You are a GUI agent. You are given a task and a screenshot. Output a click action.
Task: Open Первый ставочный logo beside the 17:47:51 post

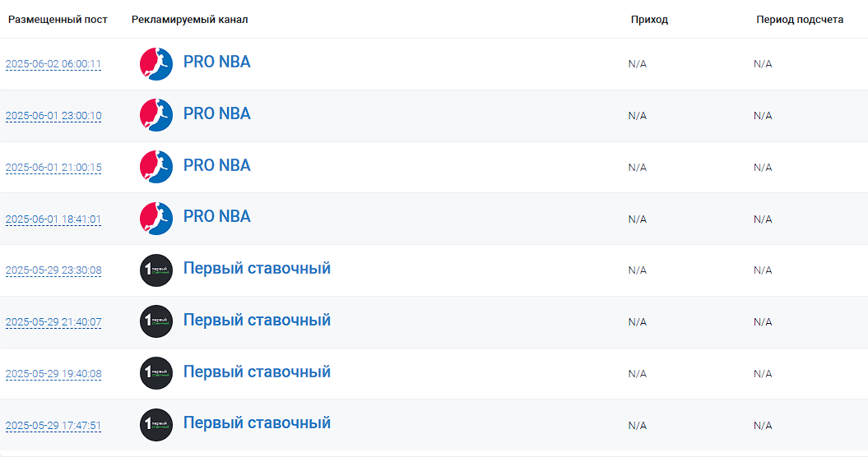156,425
